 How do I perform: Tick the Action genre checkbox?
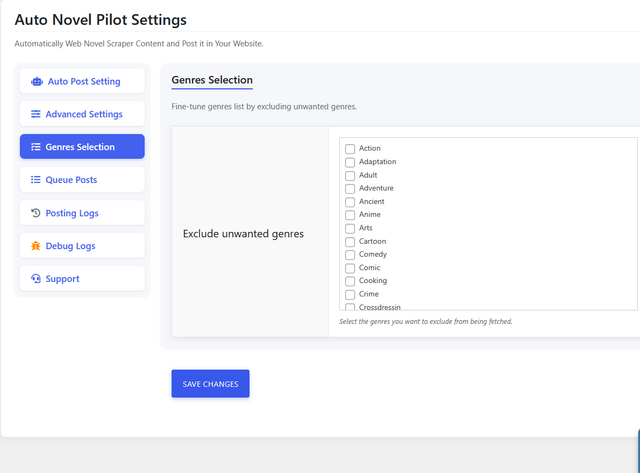pyautogui.click(x=350, y=149)
